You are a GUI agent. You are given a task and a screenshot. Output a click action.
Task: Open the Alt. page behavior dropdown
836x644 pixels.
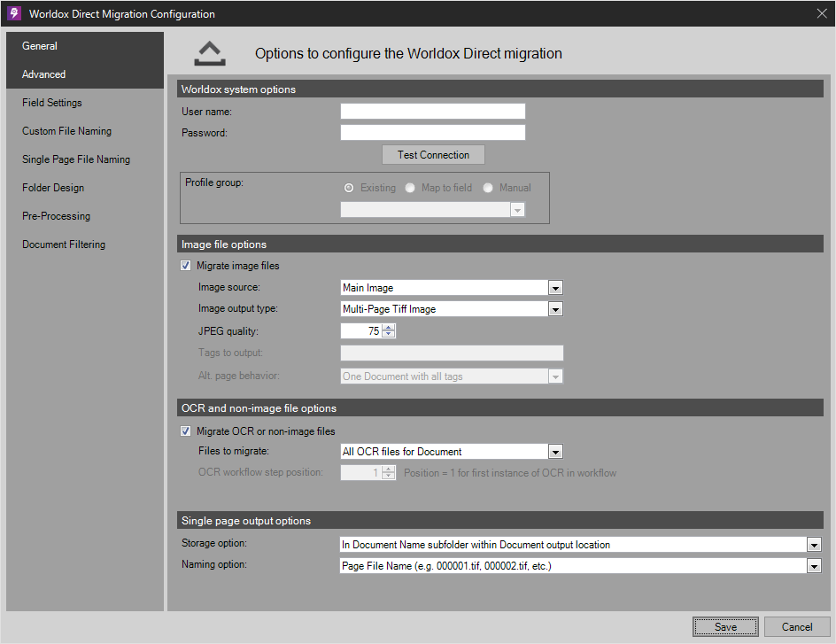(x=452, y=376)
